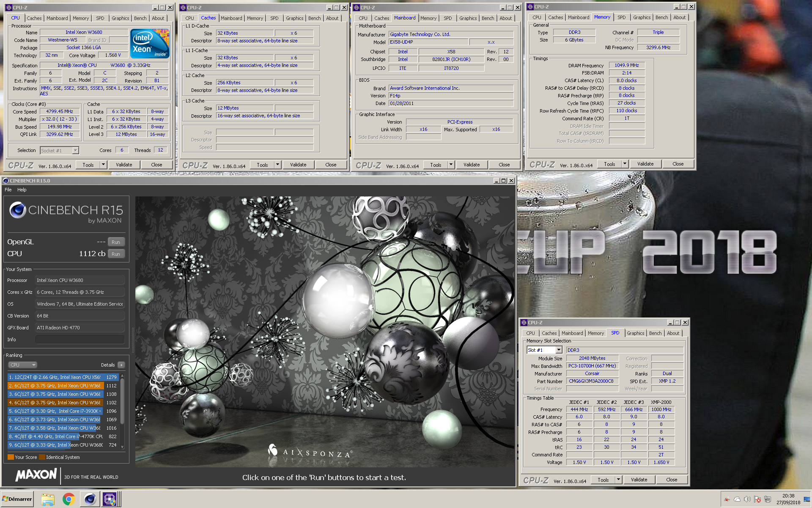Screen dimensions: 812x508
Task: Open the Slot #1 memory slot dropdown
Action: click(x=559, y=350)
